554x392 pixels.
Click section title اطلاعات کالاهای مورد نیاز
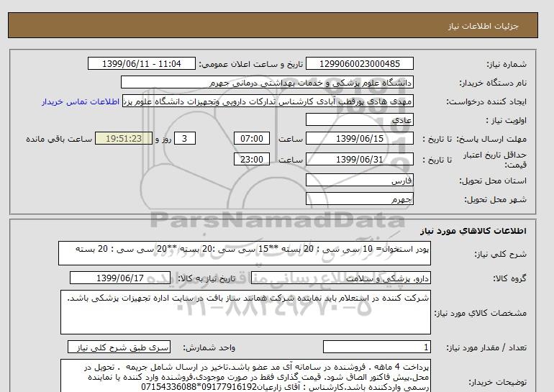tap(473, 231)
